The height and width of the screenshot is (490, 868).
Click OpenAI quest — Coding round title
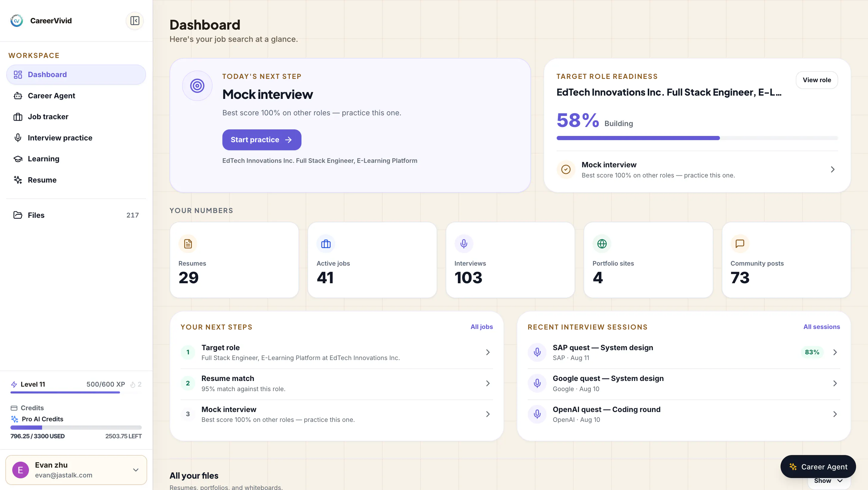tap(606, 409)
